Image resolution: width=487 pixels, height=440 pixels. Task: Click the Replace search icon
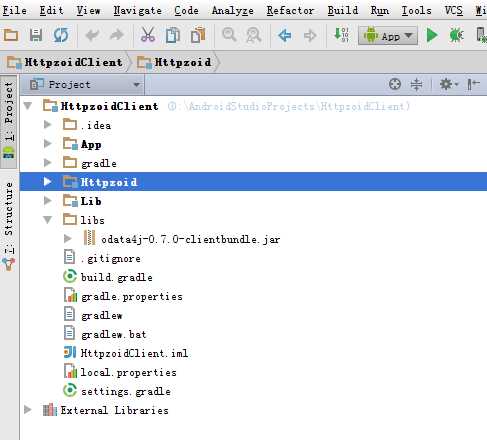254,35
